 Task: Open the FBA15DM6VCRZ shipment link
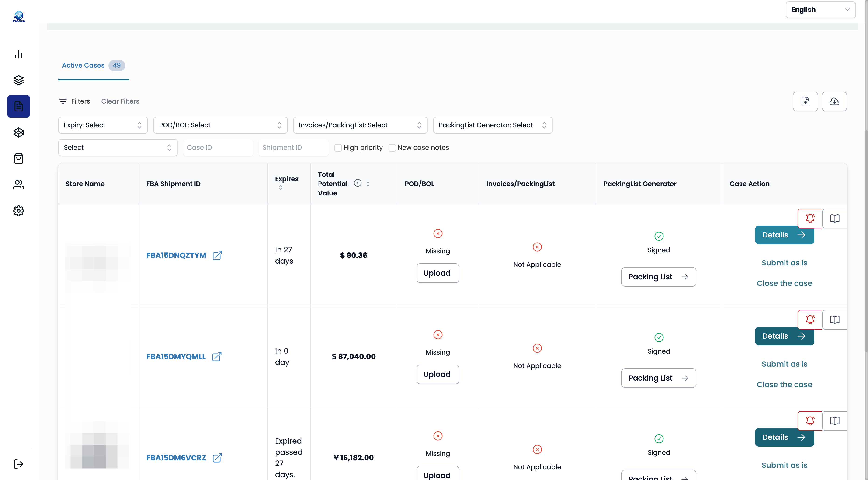click(x=176, y=458)
